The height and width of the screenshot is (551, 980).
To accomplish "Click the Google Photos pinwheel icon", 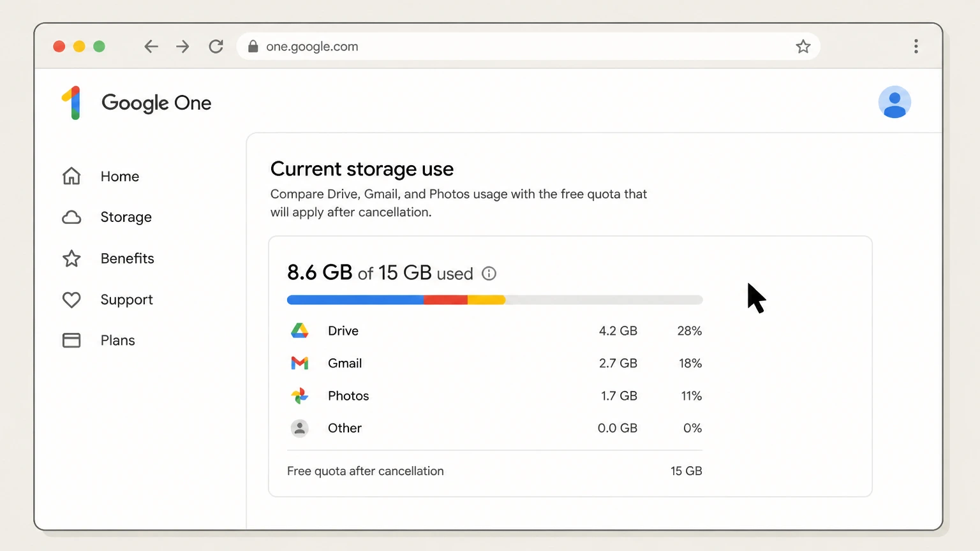I will pos(300,396).
